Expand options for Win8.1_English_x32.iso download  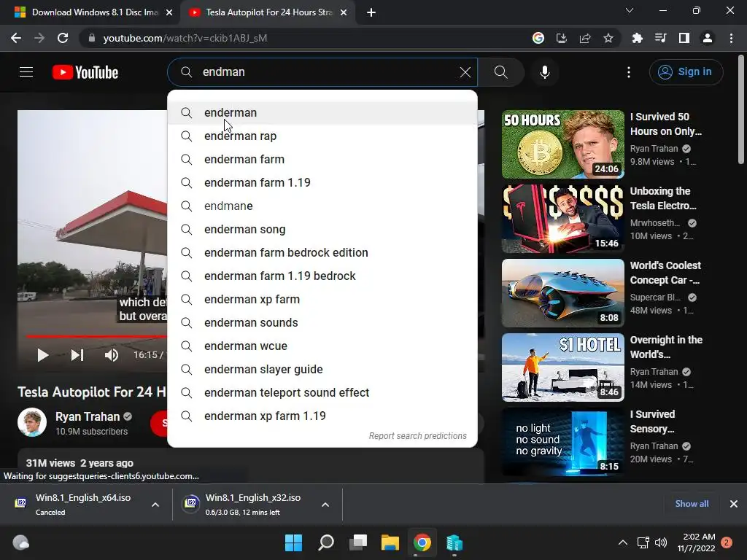(x=325, y=505)
